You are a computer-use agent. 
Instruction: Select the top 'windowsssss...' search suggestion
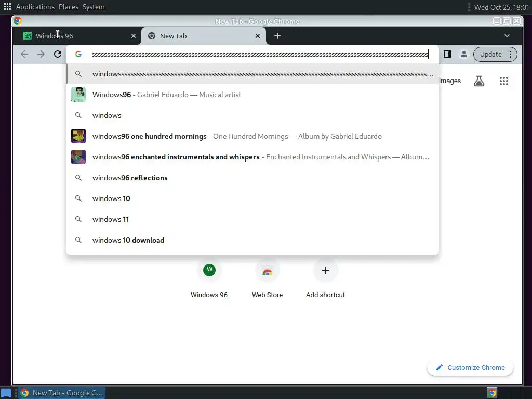[252, 74]
